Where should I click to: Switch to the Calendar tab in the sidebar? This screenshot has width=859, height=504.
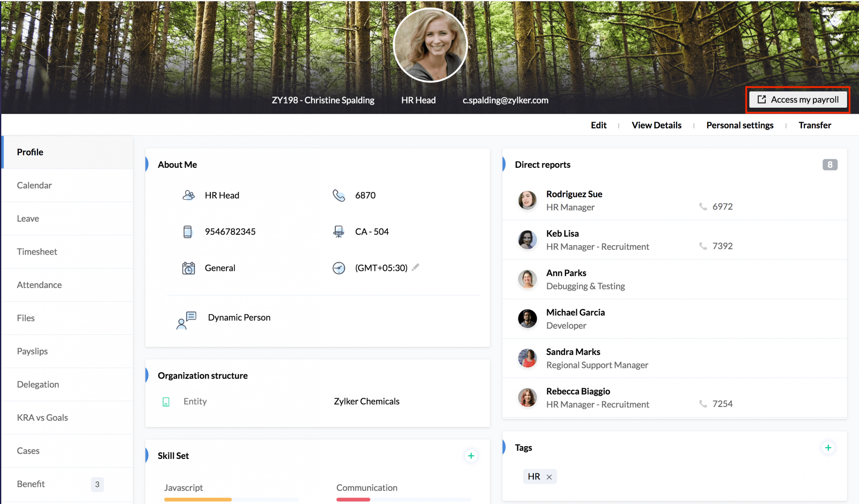[x=34, y=185]
